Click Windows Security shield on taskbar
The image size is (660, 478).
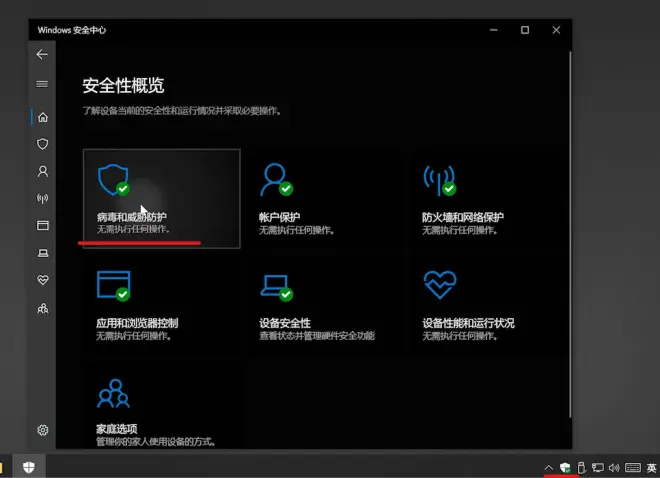click(29, 467)
